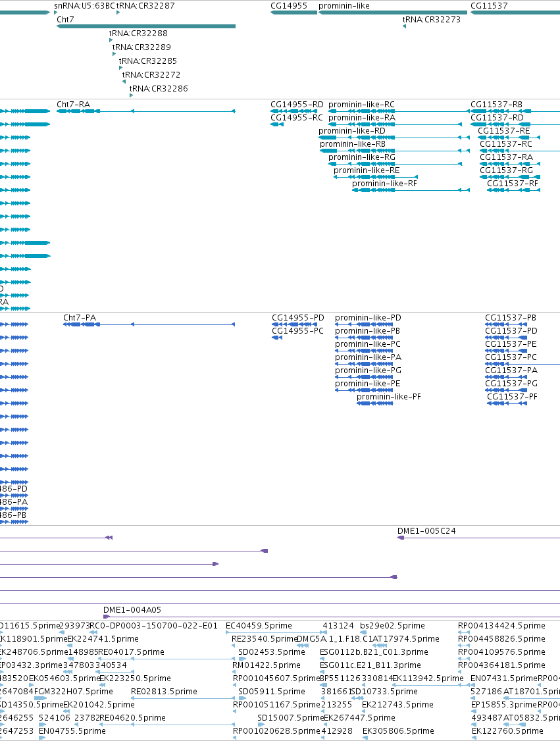
Task: Select tRNA:CR32288 label
Action: point(138,34)
